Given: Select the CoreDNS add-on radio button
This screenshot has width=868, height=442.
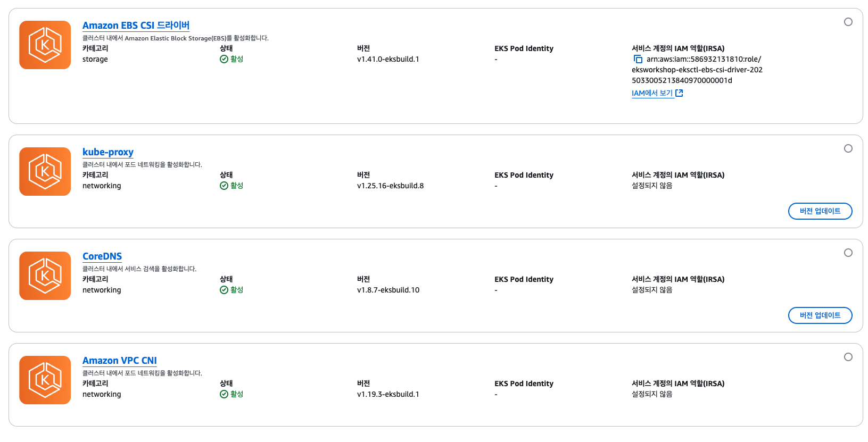Looking at the screenshot, I should point(848,253).
